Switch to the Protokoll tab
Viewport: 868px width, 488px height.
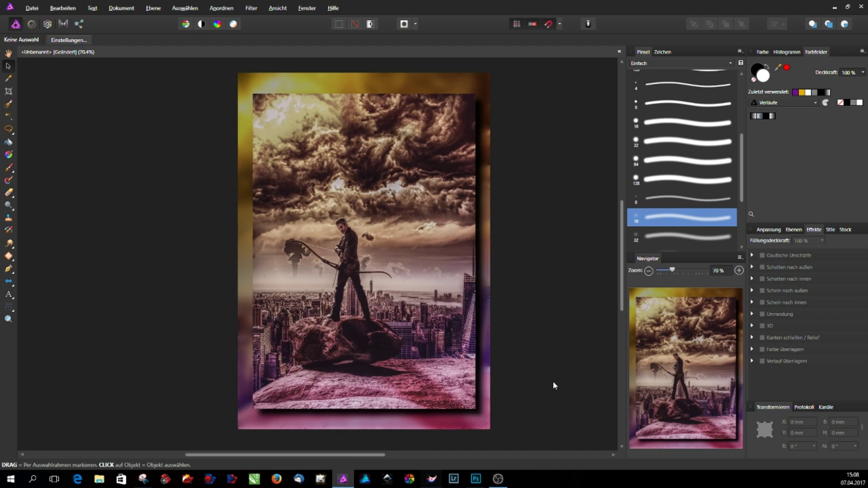point(804,407)
